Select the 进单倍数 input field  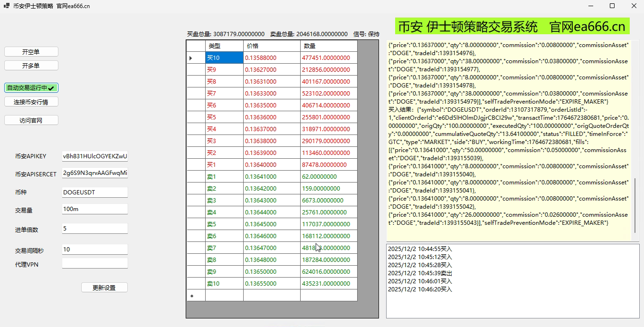pyautogui.click(x=95, y=229)
